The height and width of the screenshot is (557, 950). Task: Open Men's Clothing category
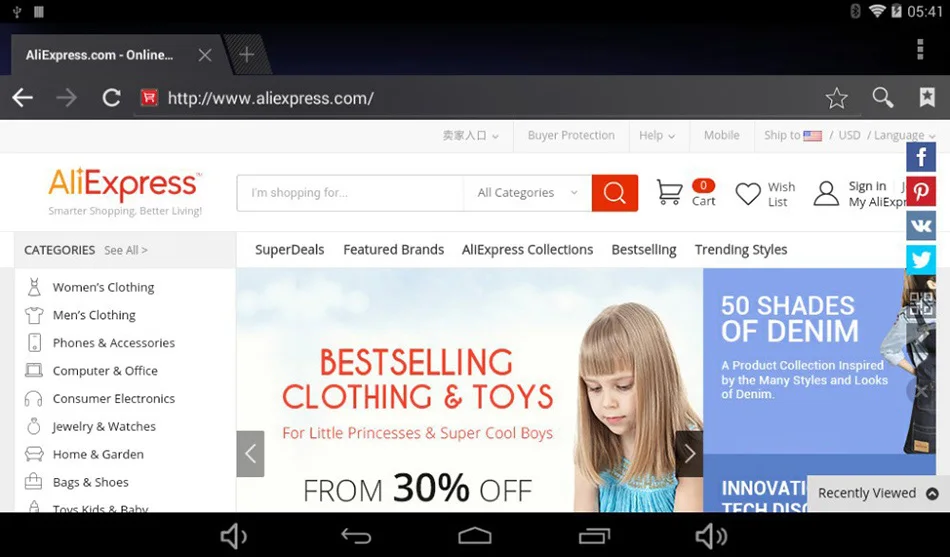coord(94,315)
